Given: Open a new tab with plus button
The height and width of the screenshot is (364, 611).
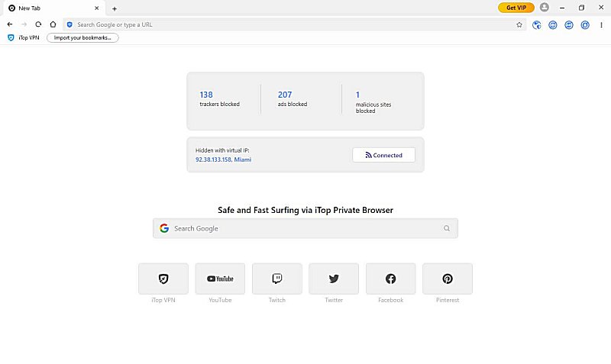Looking at the screenshot, I should click(115, 8).
